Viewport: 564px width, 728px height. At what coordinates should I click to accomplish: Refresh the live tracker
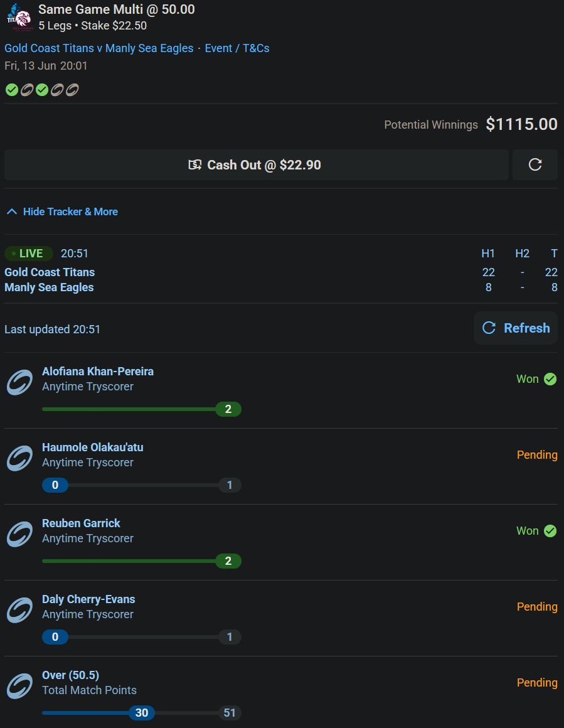coord(516,328)
